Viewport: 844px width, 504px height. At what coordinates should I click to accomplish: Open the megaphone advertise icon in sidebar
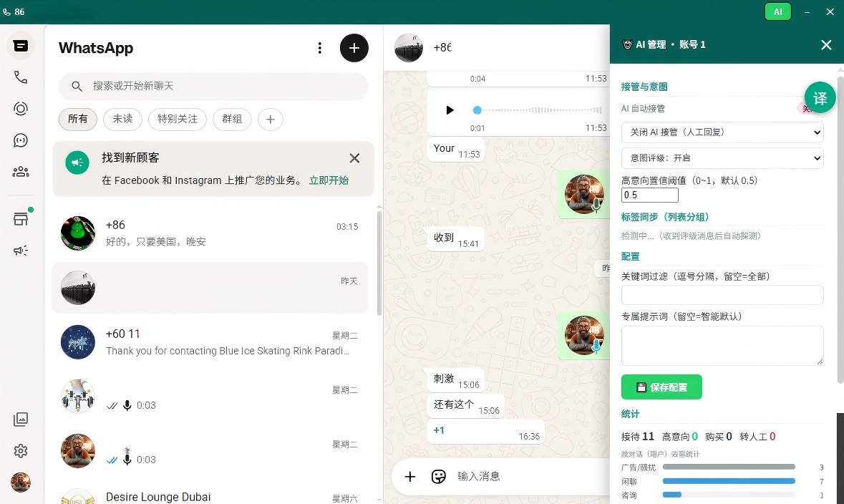point(21,251)
